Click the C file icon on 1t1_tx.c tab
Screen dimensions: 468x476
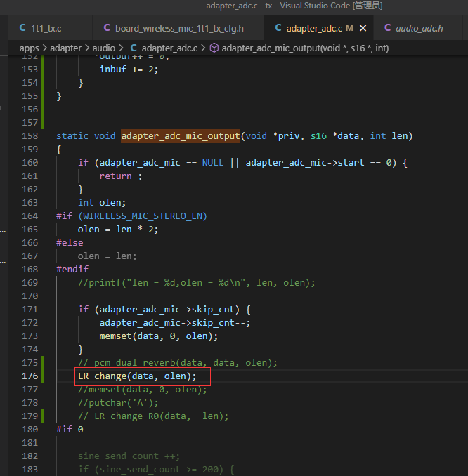point(22,27)
